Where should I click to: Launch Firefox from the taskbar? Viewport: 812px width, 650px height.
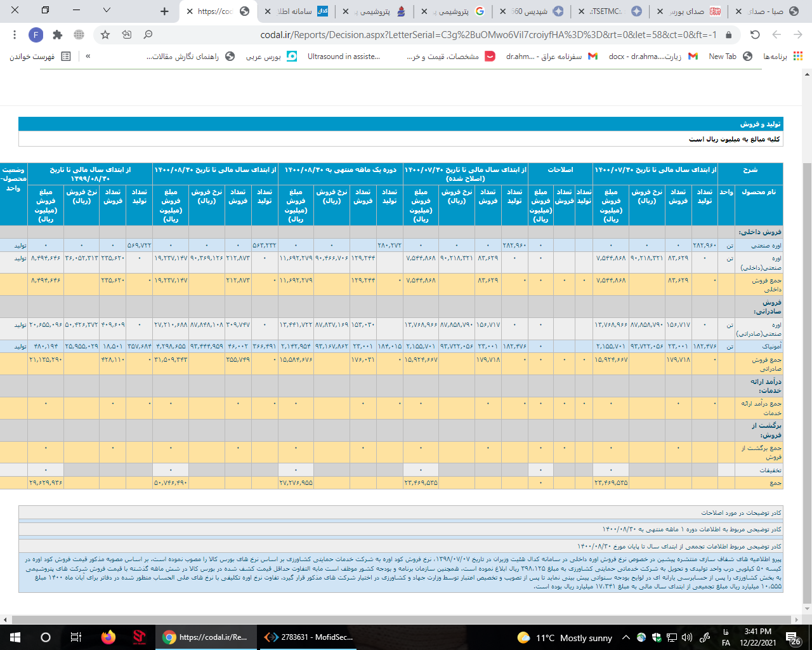click(x=108, y=637)
